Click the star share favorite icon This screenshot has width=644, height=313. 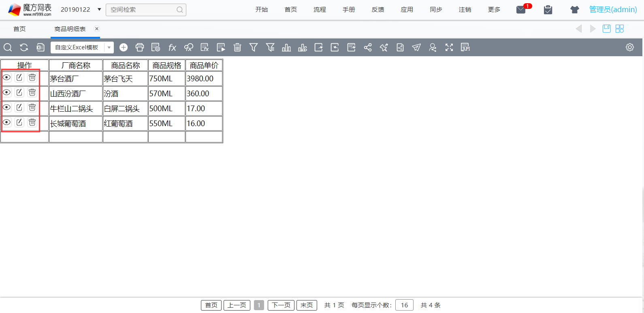click(384, 47)
